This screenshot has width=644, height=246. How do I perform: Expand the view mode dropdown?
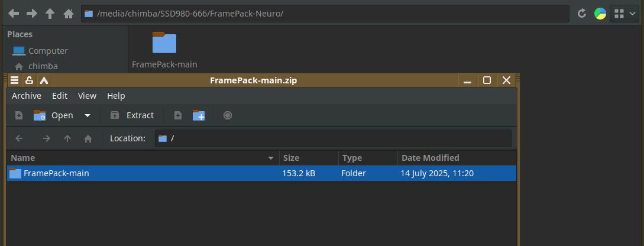click(x=625, y=14)
